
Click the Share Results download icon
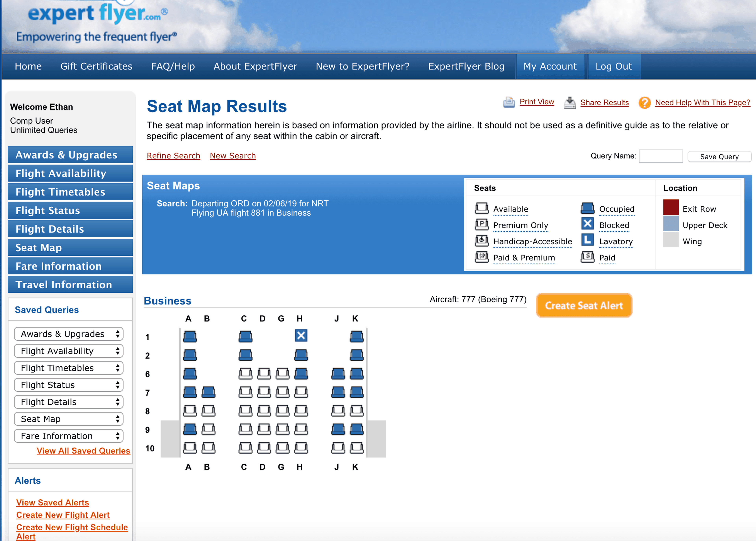[570, 103]
